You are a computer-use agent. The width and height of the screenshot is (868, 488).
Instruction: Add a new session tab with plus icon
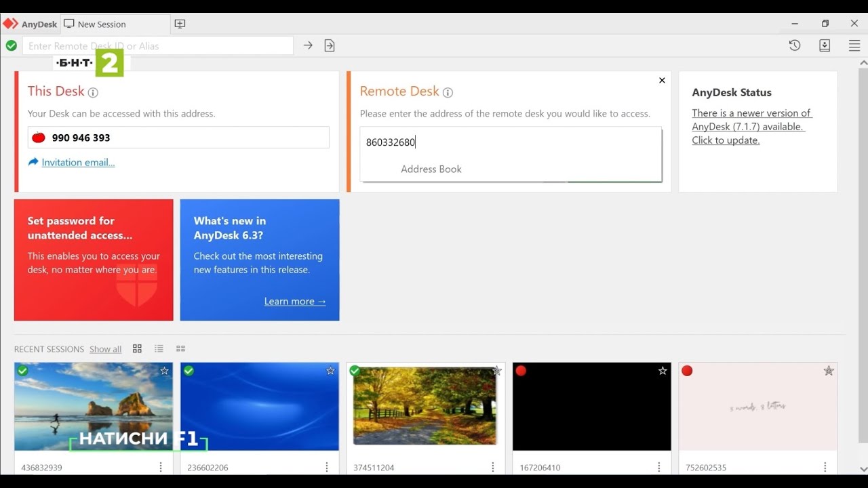point(180,24)
